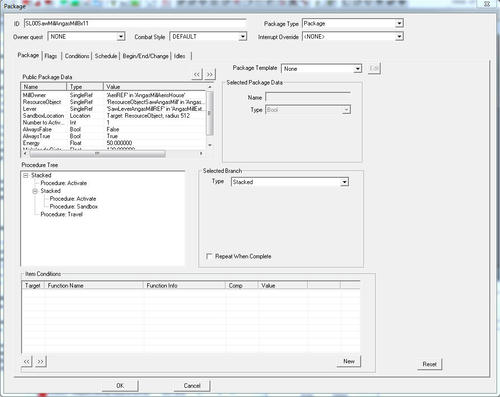Open the Schedule tab
Viewport: 500px width, 397px height.
click(106, 56)
